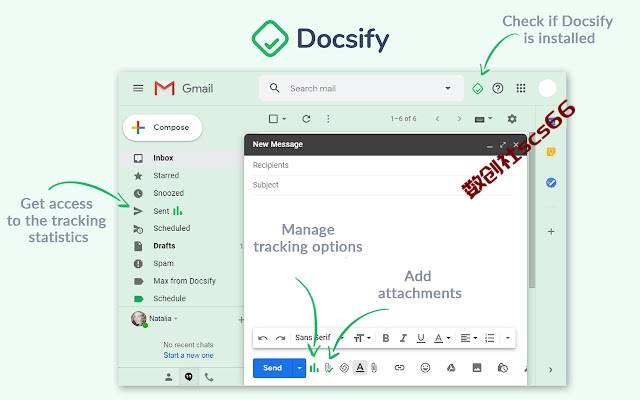The height and width of the screenshot is (400, 640).
Task: Switch to the phone calls tab
Action: (x=209, y=377)
